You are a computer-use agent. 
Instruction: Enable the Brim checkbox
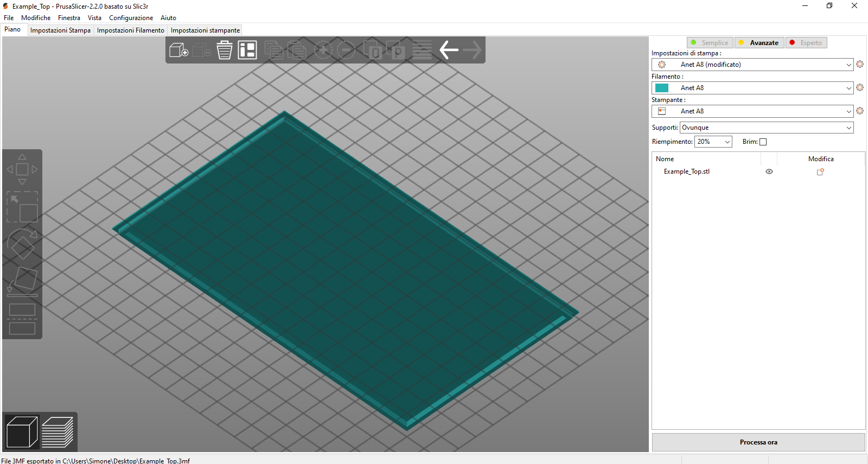(x=763, y=142)
